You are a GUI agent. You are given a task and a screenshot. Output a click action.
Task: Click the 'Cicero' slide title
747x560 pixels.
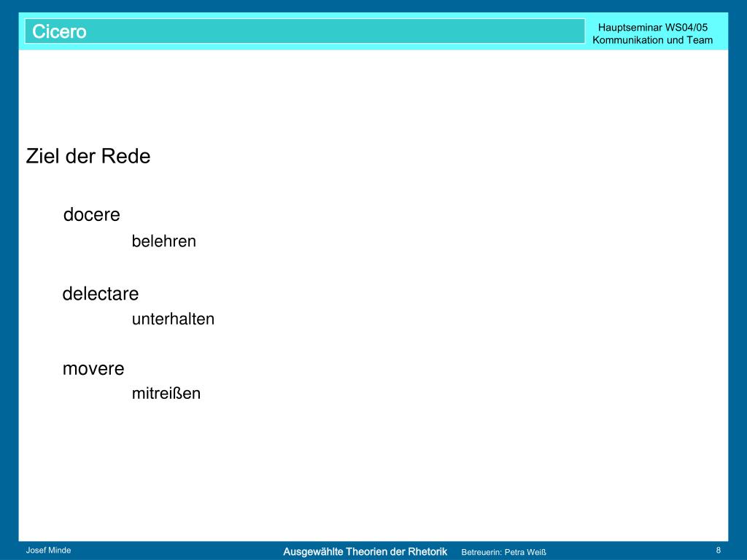[x=59, y=32]
